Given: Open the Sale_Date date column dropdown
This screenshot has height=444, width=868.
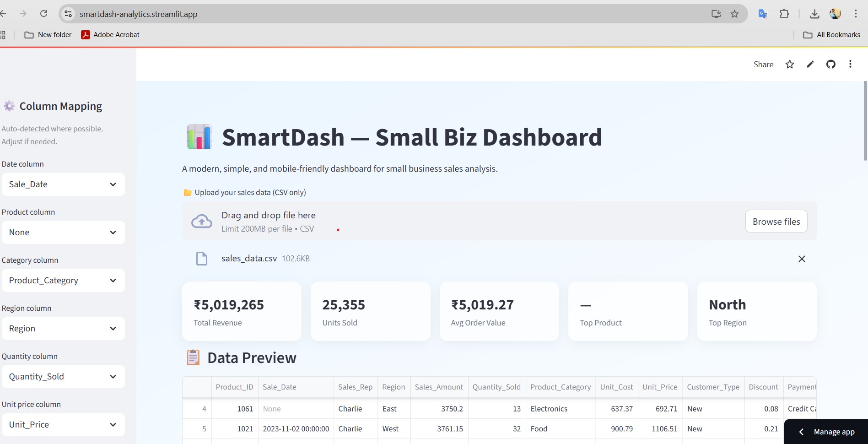Looking at the screenshot, I should 63,184.
